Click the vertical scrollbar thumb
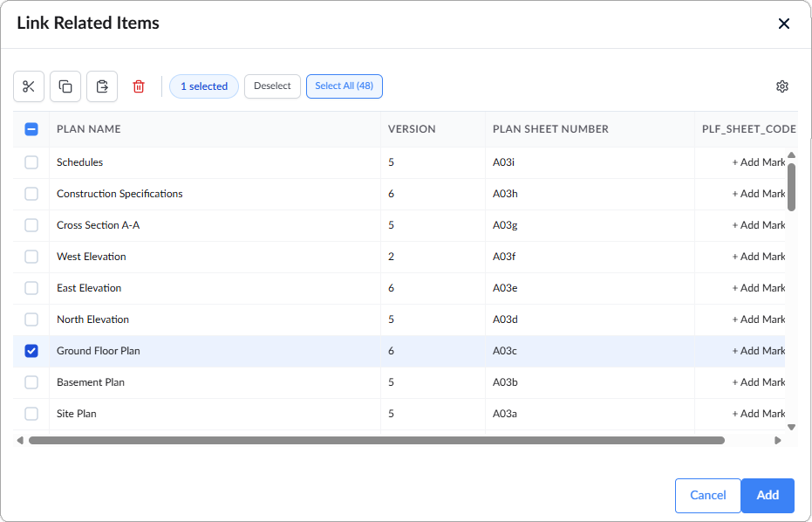 [791, 187]
